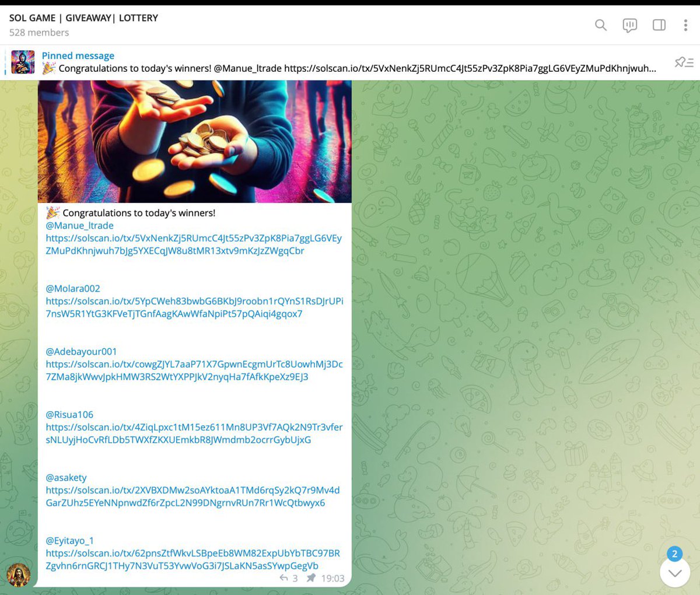Open the @asakety mention
700x595 pixels.
point(66,478)
